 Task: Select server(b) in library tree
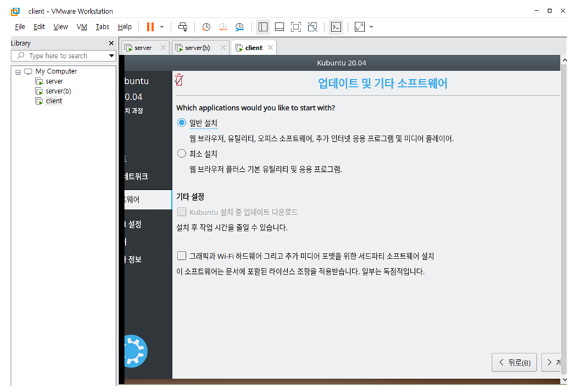(x=58, y=92)
